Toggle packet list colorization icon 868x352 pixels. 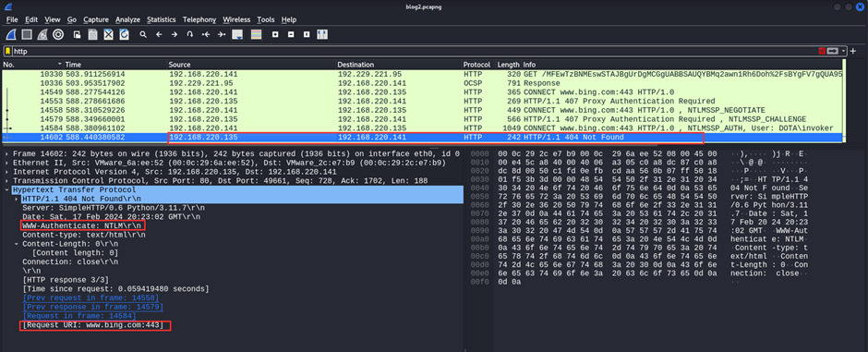point(256,34)
